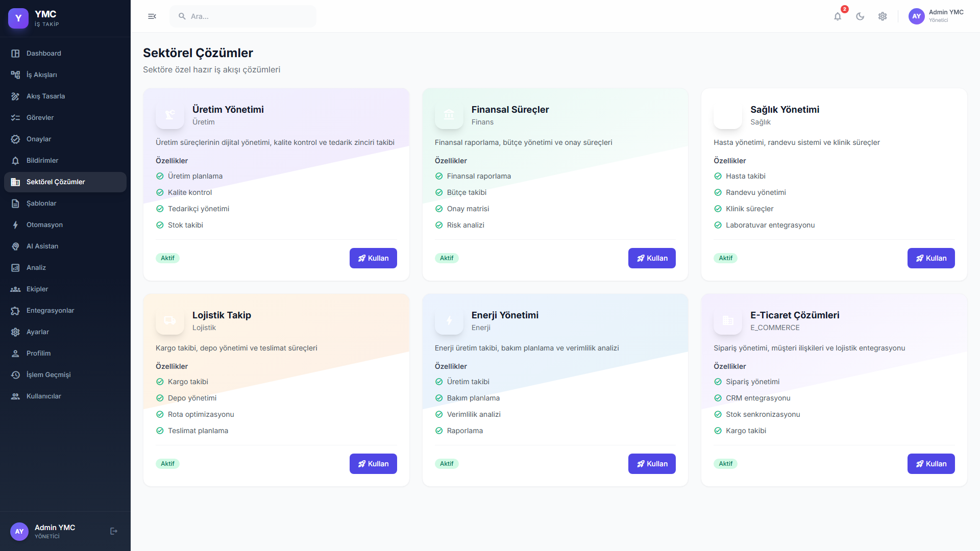Click the Şablonlar document icon
Screen dimensions: 980x551
point(15,204)
